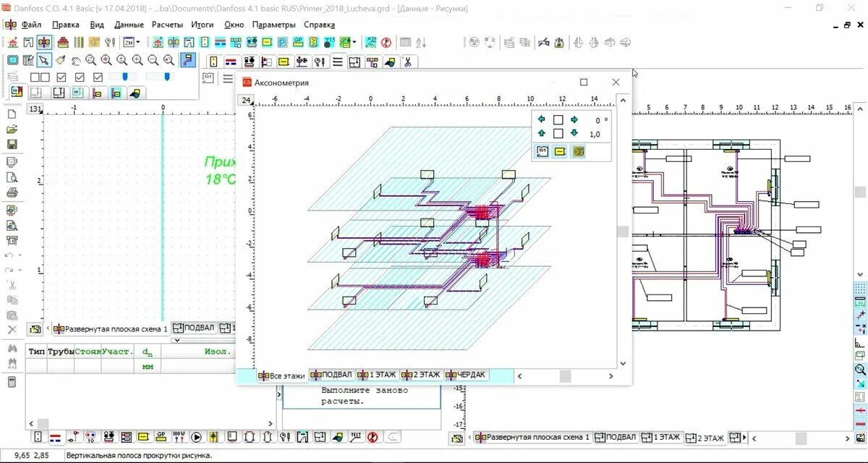This screenshot has height=463, width=868.
Task: Click the second blue slider handle
Action: point(167,76)
